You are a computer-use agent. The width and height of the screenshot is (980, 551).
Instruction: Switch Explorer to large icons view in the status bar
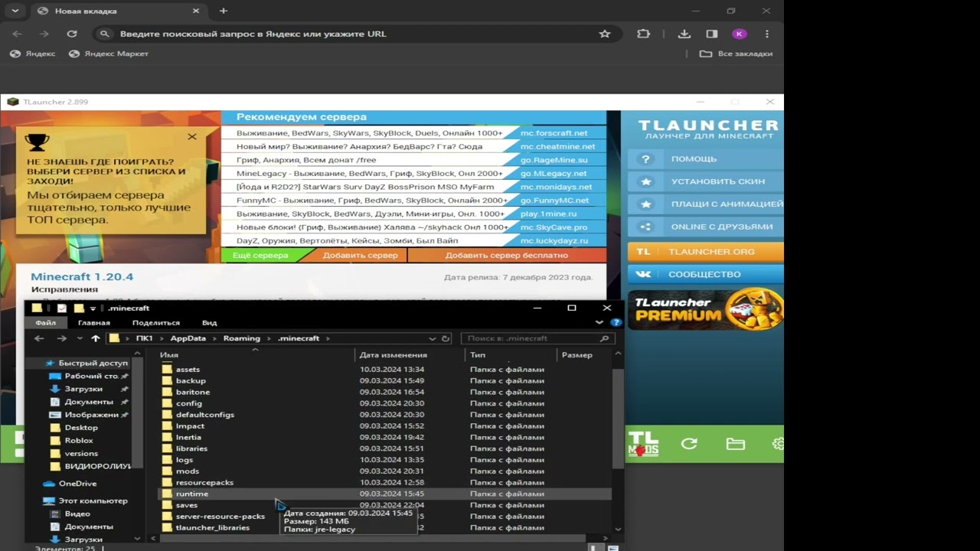point(612,548)
